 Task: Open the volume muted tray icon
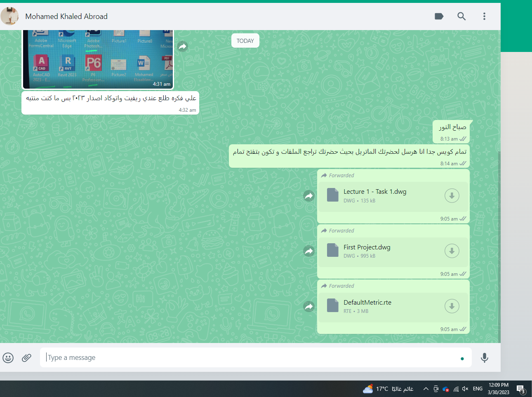click(465, 389)
